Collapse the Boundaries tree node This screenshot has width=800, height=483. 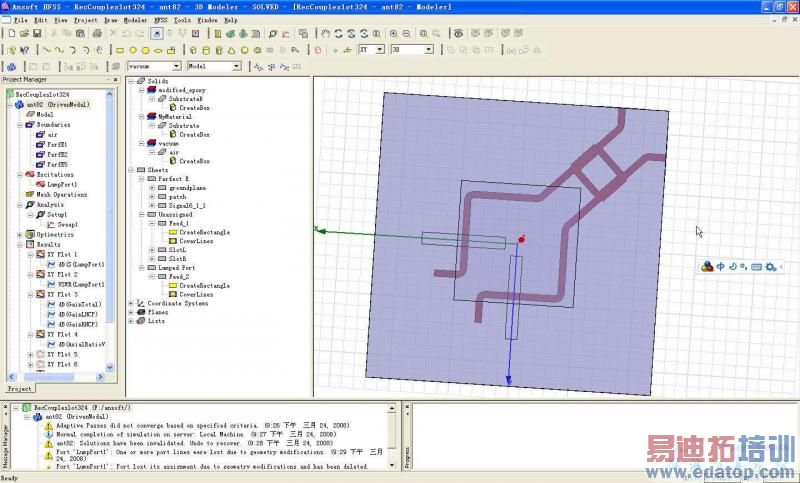click(20, 124)
